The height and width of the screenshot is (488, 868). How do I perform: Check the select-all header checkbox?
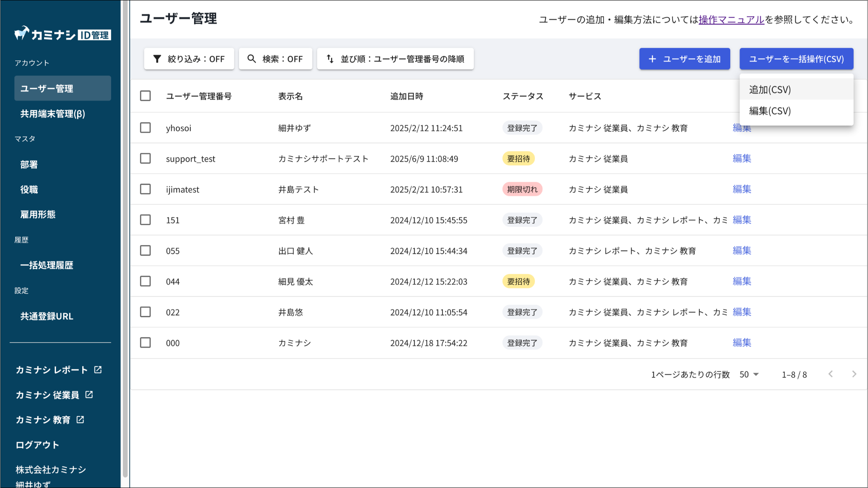[x=145, y=96]
